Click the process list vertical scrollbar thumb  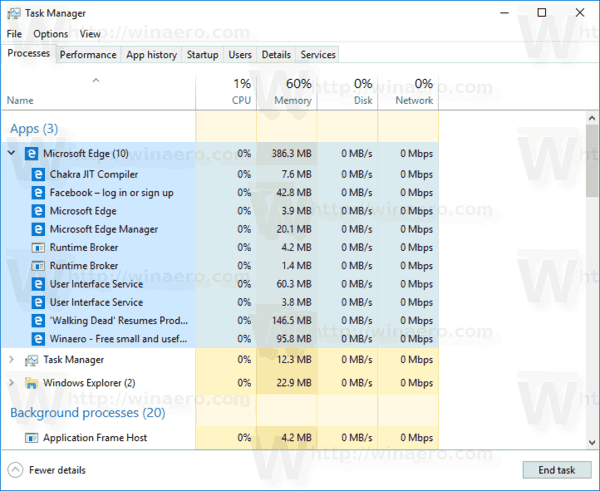click(592, 161)
